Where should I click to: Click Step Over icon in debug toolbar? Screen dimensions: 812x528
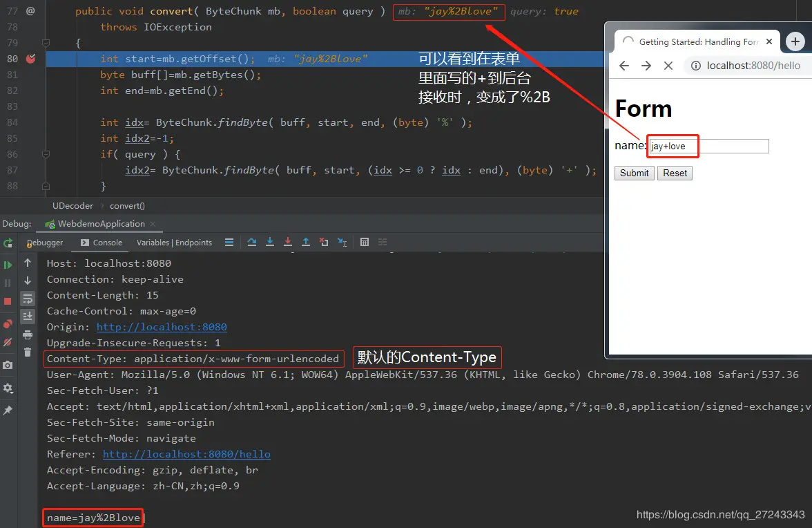coord(251,242)
